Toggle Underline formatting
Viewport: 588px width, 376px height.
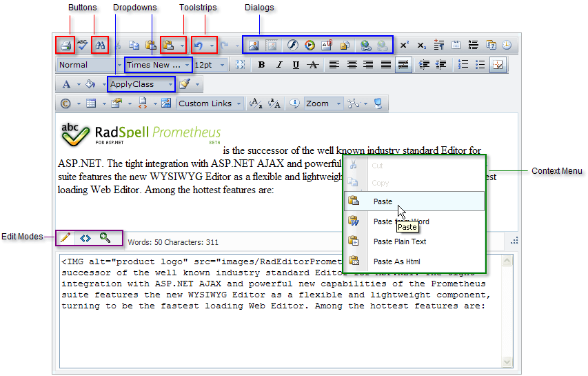coord(296,65)
